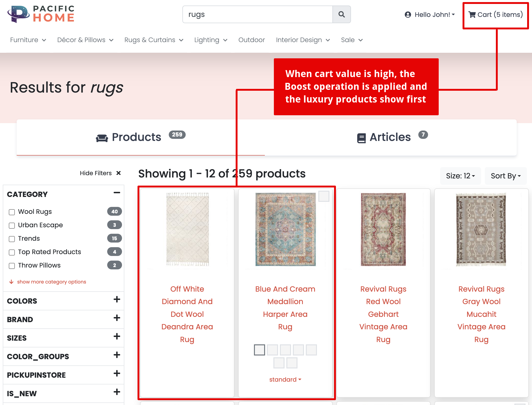Screen dimensions: 532x405
Task: Open the Sort By dropdown
Action: [505, 176]
